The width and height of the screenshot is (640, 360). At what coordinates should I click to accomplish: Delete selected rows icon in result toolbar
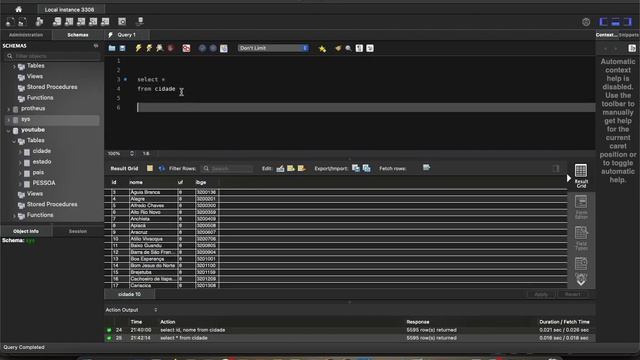302,168
